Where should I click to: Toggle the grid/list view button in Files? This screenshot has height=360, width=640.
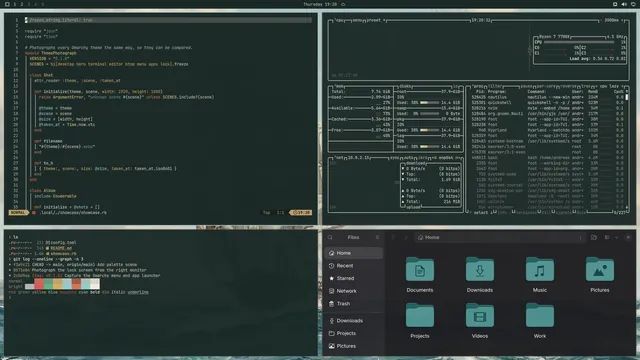pos(607,237)
